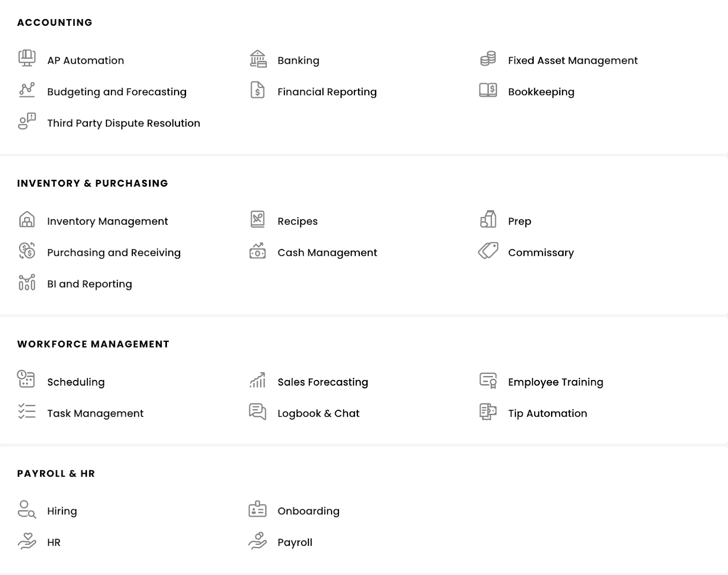Open Sales Forecasting link
The height and width of the screenshot is (575, 728).
click(323, 382)
